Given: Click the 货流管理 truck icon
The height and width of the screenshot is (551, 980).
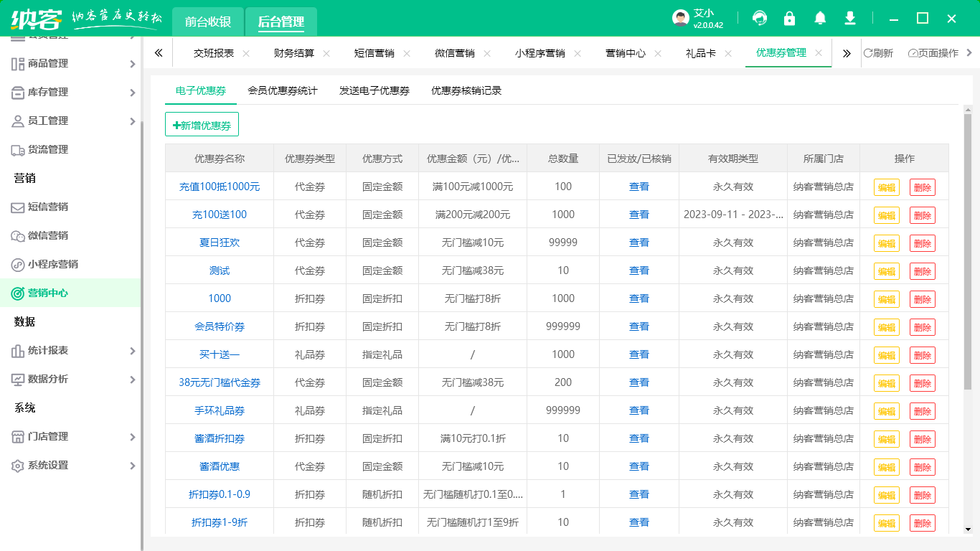Looking at the screenshot, I should tap(18, 150).
